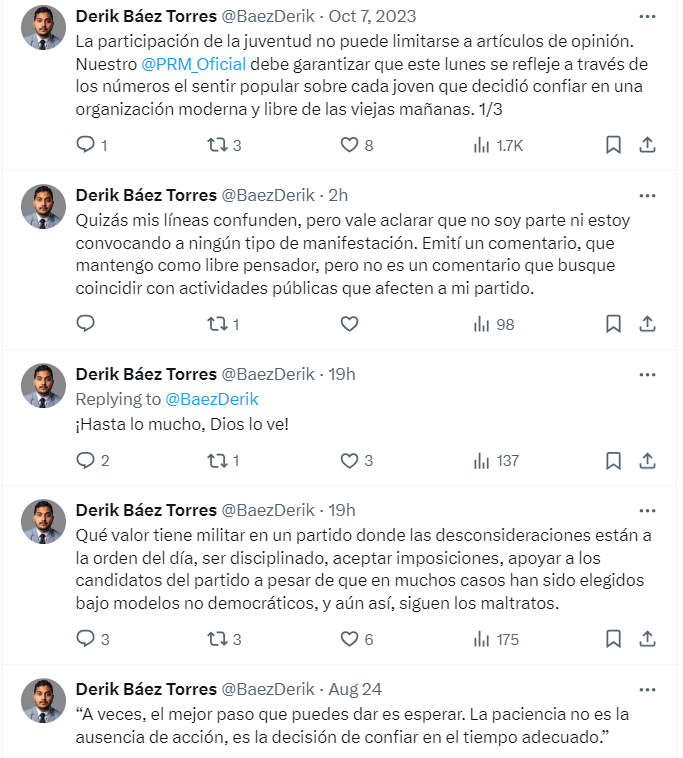View analytics showing 98 views

tap(494, 324)
